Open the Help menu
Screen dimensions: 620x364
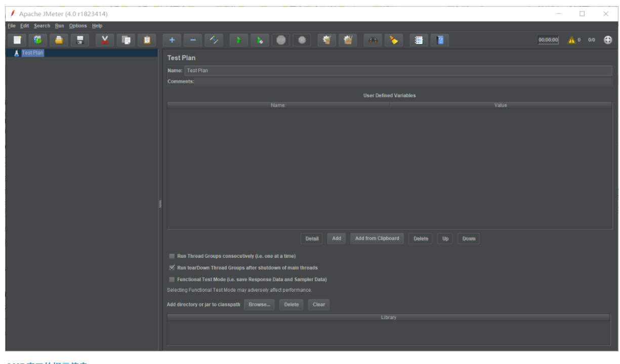[x=97, y=26]
